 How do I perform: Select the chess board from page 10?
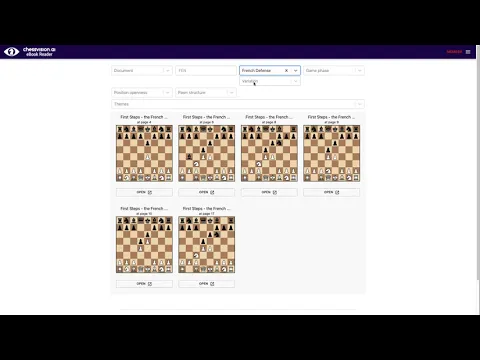coord(144,245)
